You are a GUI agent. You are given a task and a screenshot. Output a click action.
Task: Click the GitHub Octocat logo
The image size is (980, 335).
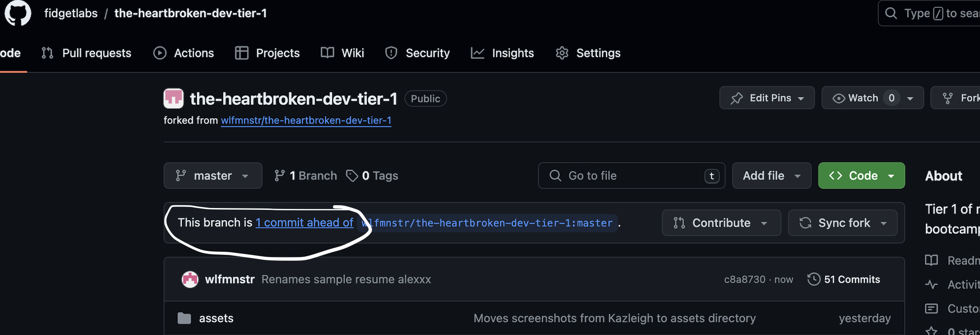18,13
